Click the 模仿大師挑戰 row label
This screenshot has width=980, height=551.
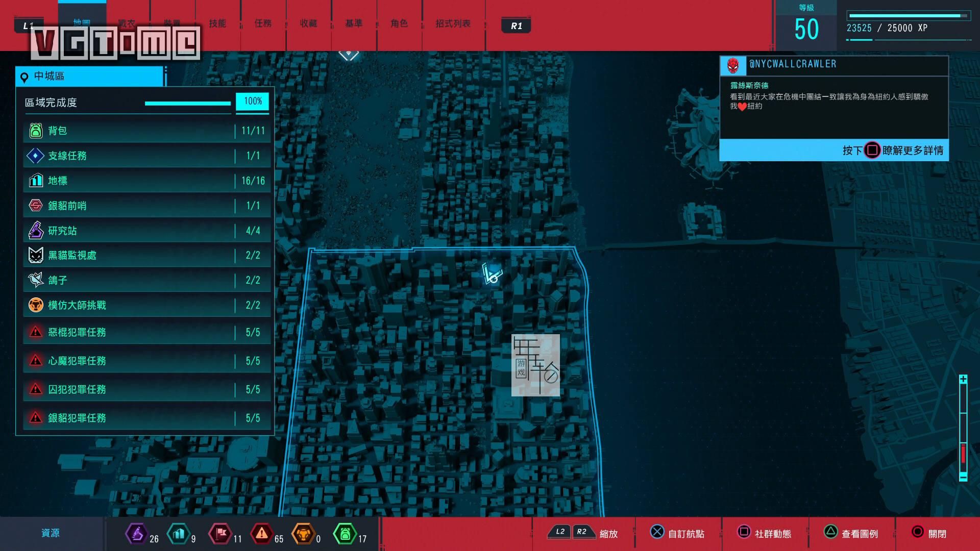[77, 305]
